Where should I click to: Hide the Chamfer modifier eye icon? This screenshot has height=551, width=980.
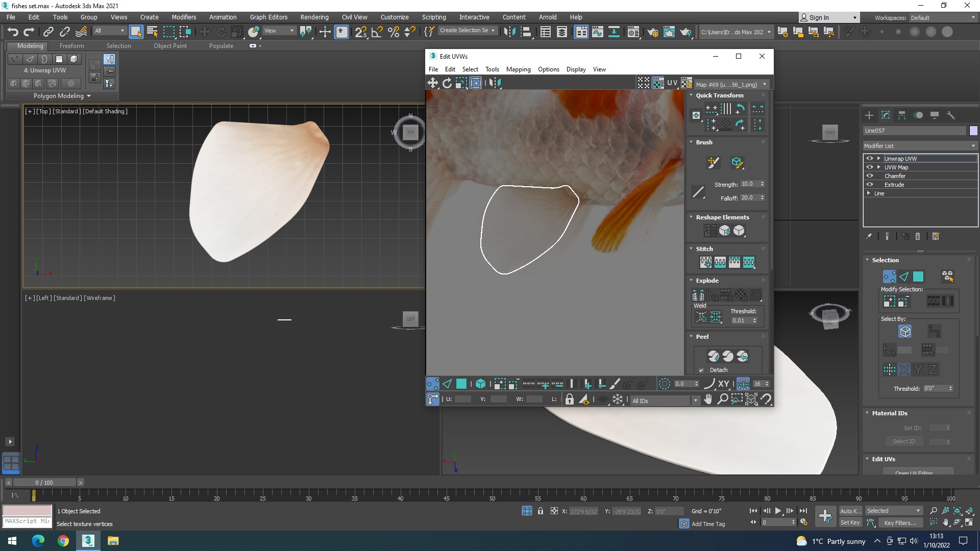pyautogui.click(x=870, y=176)
